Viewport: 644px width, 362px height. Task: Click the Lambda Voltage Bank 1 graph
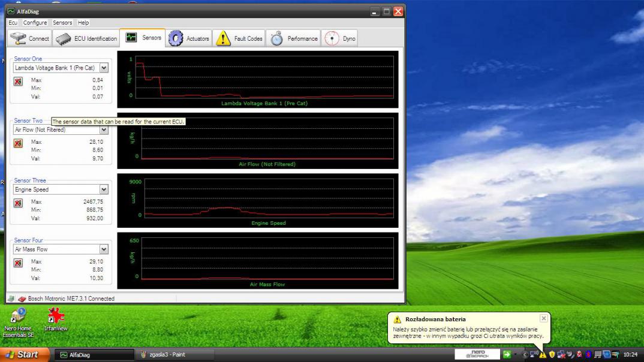[x=258, y=79]
